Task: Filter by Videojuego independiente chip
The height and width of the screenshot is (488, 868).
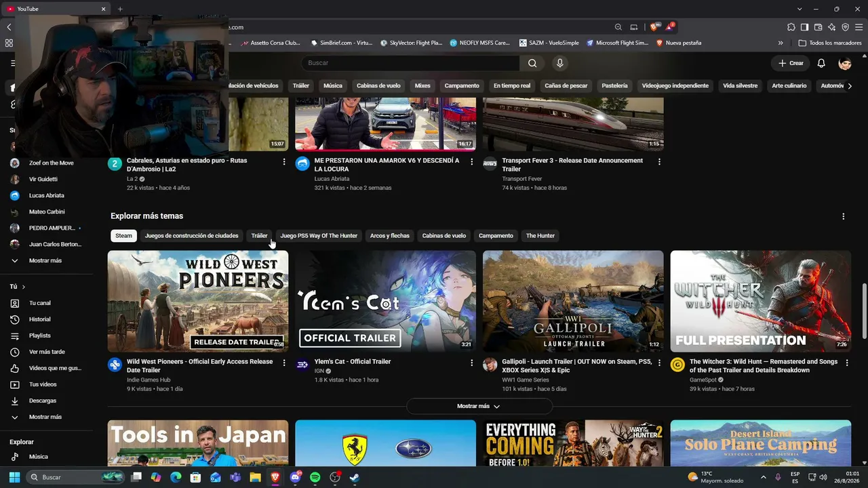Action: (x=675, y=86)
